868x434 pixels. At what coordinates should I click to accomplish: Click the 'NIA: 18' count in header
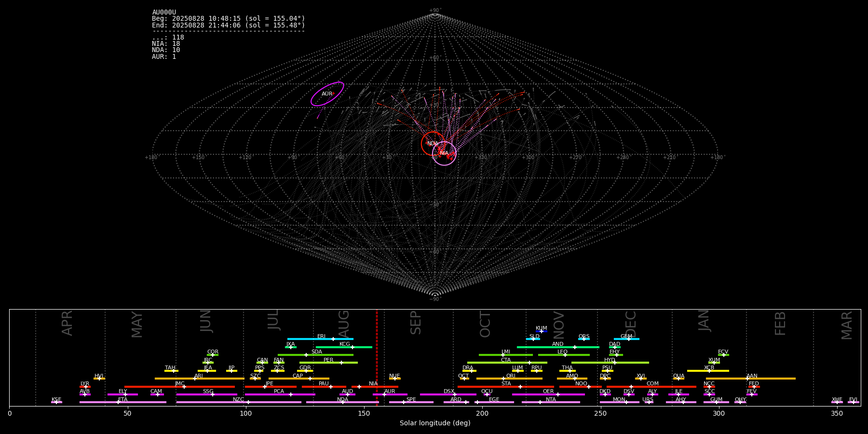pyautogui.click(x=166, y=44)
